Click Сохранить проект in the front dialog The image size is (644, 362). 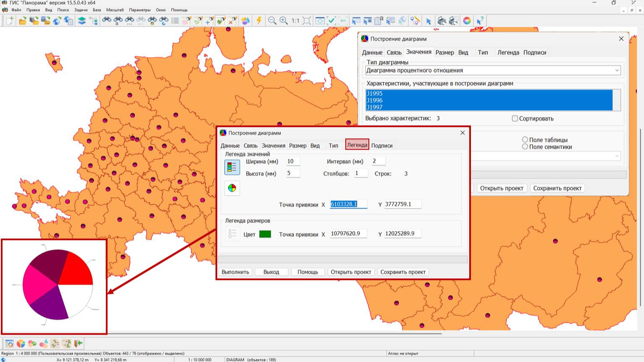pyautogui.click(x=403, y=272)
